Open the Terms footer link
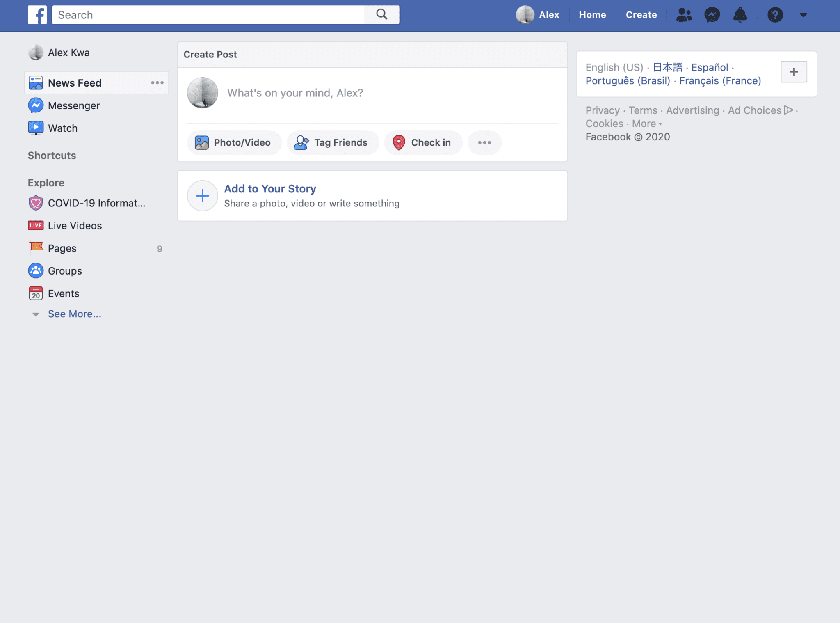This screenshot has height=623, width=840. click(x=643, y=110)
